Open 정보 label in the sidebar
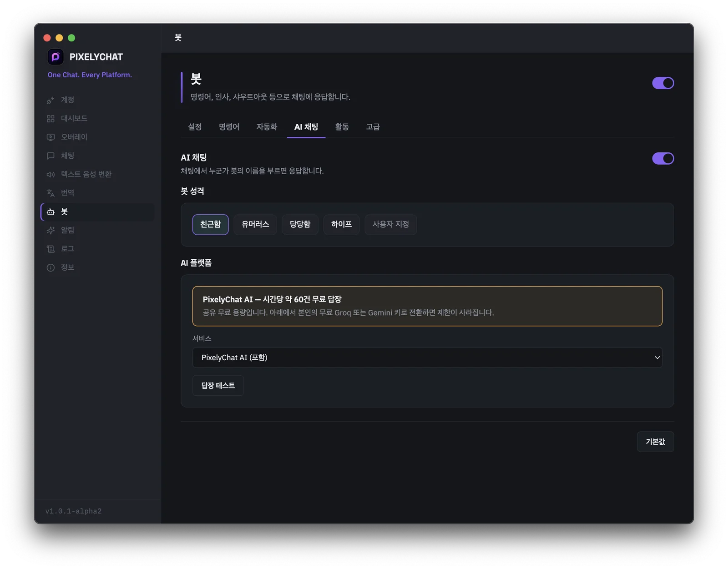Image resolution: width=728 pixels, height=569 pixels. pyautogui.click(x=67, y=268)
